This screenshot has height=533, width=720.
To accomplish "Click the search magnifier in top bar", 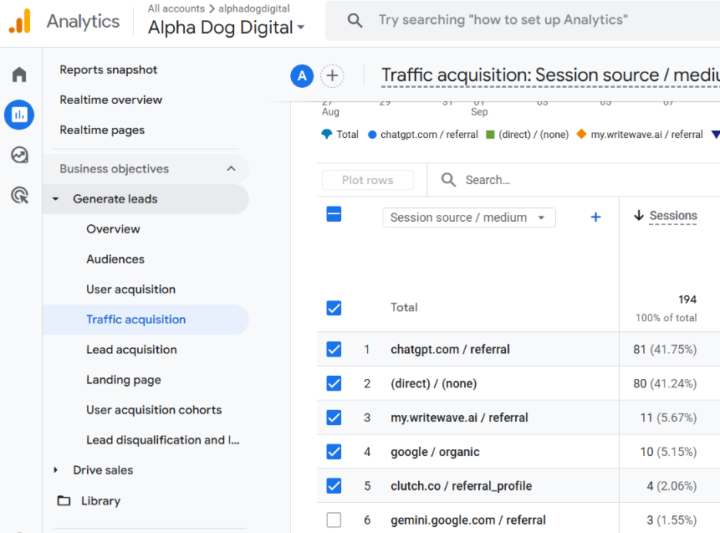I will tap(354, 20).
